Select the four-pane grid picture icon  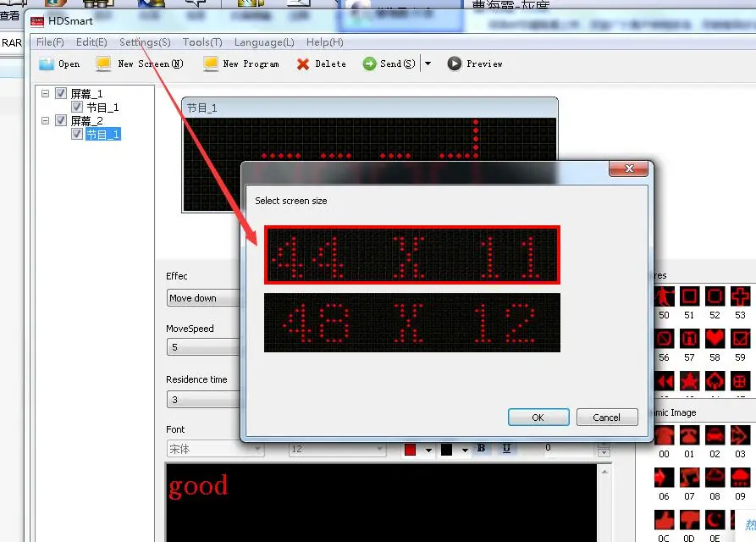(740, 381)
